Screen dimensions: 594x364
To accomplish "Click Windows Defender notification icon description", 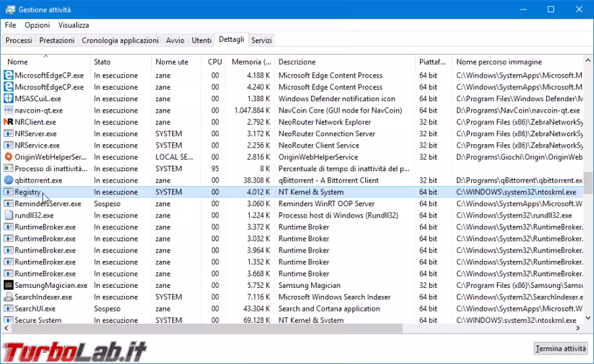I will coord(337,99).
